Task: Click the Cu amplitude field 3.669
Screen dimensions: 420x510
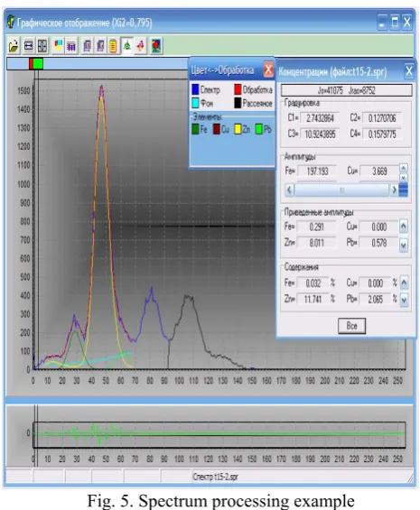Action: (379, 172)
